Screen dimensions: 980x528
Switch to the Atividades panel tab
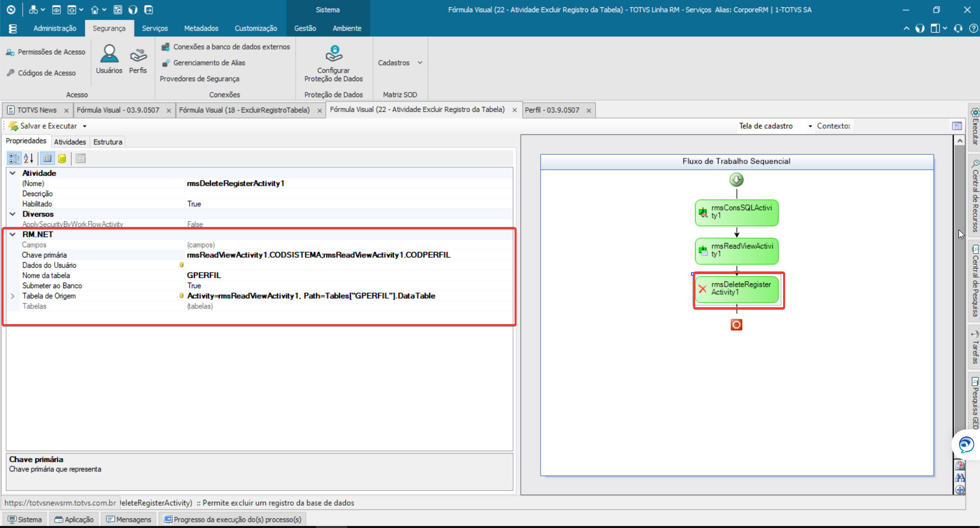pyautogui.click(x=70, y=142)
